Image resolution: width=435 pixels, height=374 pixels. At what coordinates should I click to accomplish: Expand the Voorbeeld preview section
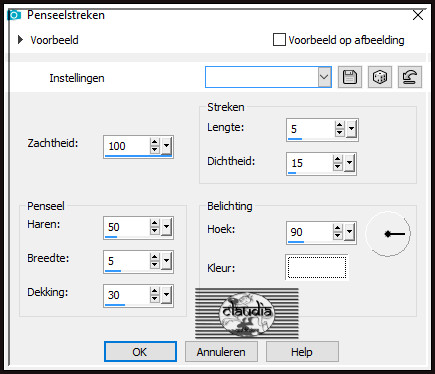tap(20, 40)
